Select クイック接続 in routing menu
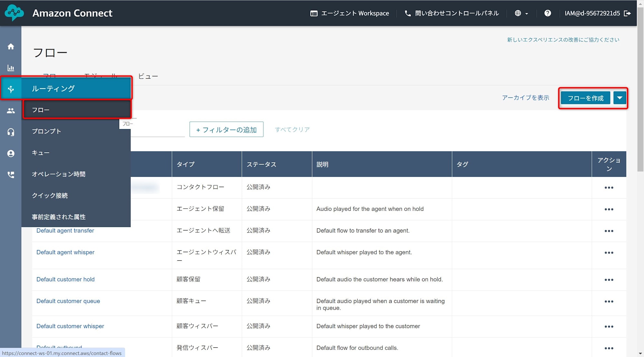 [x=76, y=195]
